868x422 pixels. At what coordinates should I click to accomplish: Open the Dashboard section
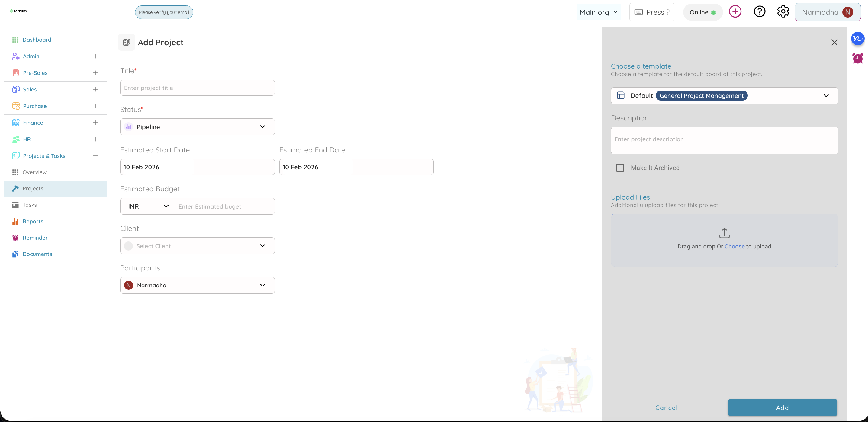[37, 40]
